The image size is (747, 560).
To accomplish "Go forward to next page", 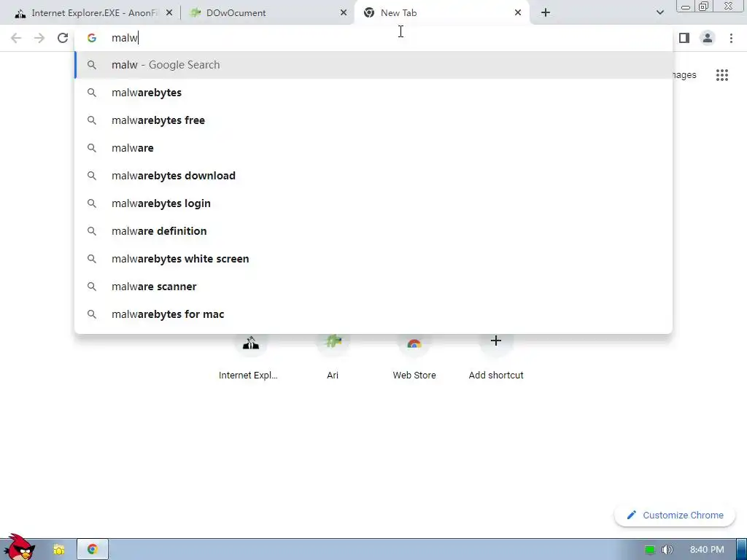I will [x=39, y=38].
